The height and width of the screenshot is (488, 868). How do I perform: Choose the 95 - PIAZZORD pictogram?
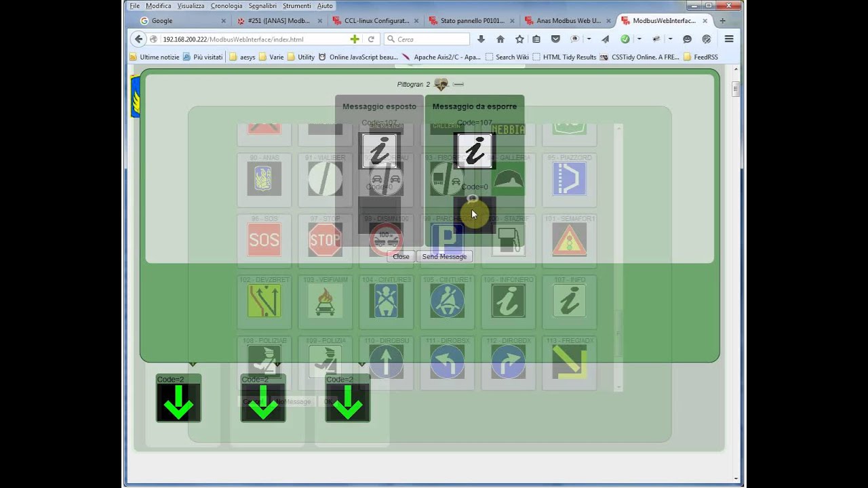569,179
